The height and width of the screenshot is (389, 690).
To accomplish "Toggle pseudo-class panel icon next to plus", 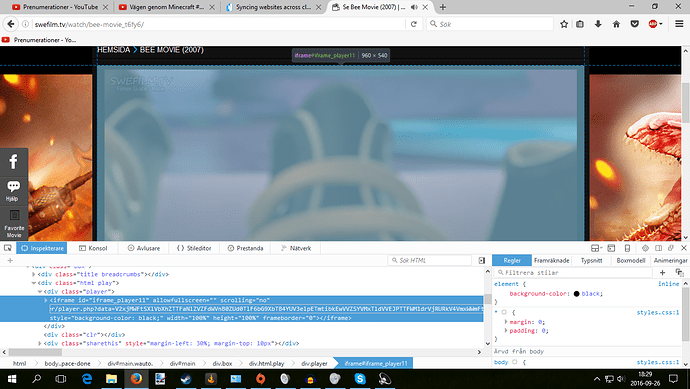I will (679, 273).
